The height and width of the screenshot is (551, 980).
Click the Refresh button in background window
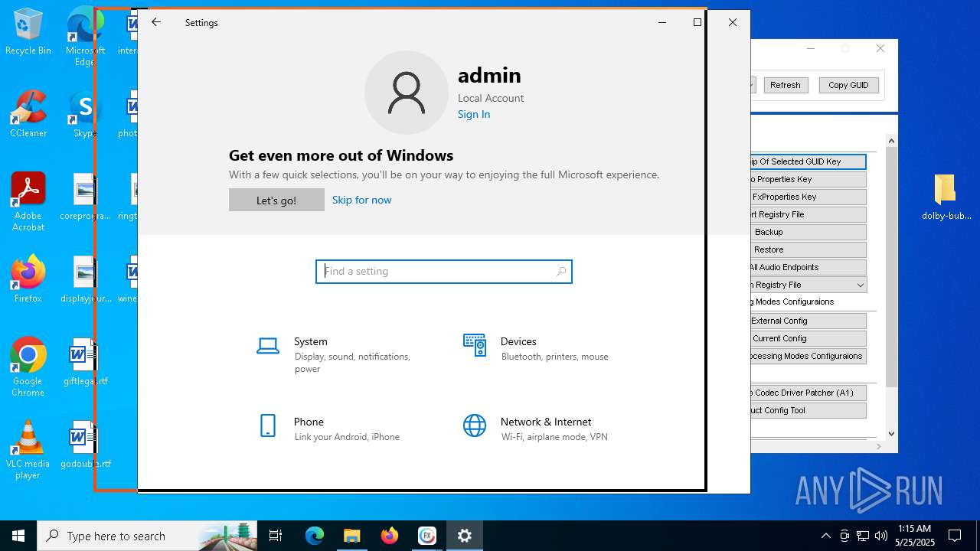[x=786, y=85]
